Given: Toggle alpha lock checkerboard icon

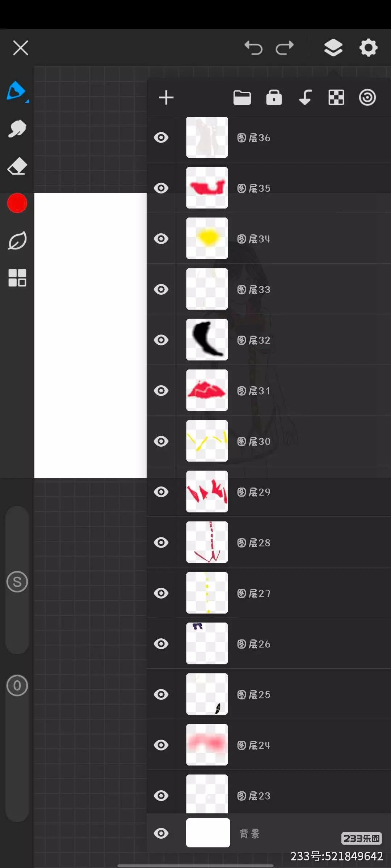Looking at the screenshot, I should click(336, 98).
